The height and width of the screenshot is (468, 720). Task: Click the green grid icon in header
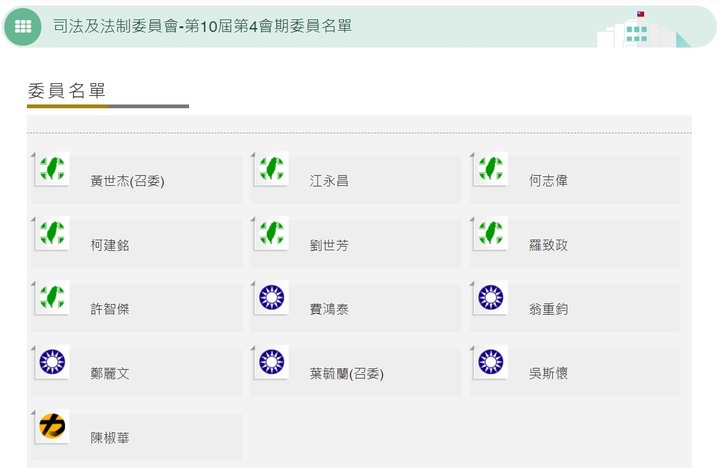(x=23, y=27)
